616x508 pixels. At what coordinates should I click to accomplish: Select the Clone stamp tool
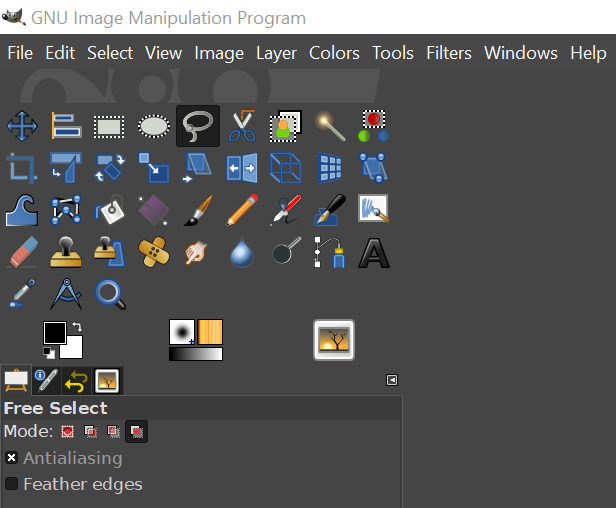(x=66, y=252)
